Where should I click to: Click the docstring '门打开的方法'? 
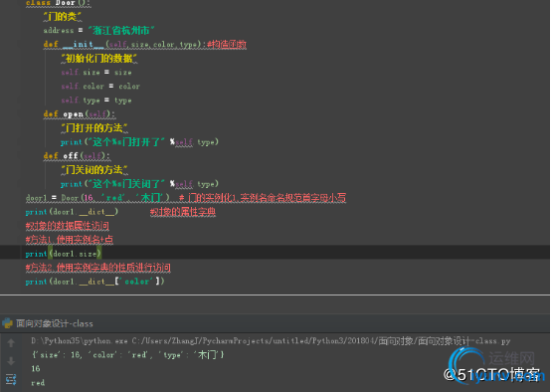(94, 128)
